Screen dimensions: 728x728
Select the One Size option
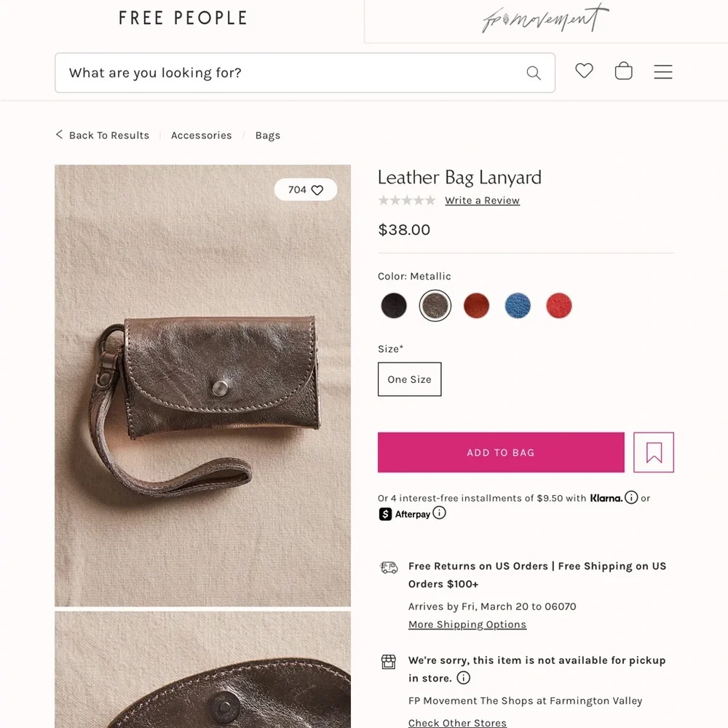click(x=409, y=379)
